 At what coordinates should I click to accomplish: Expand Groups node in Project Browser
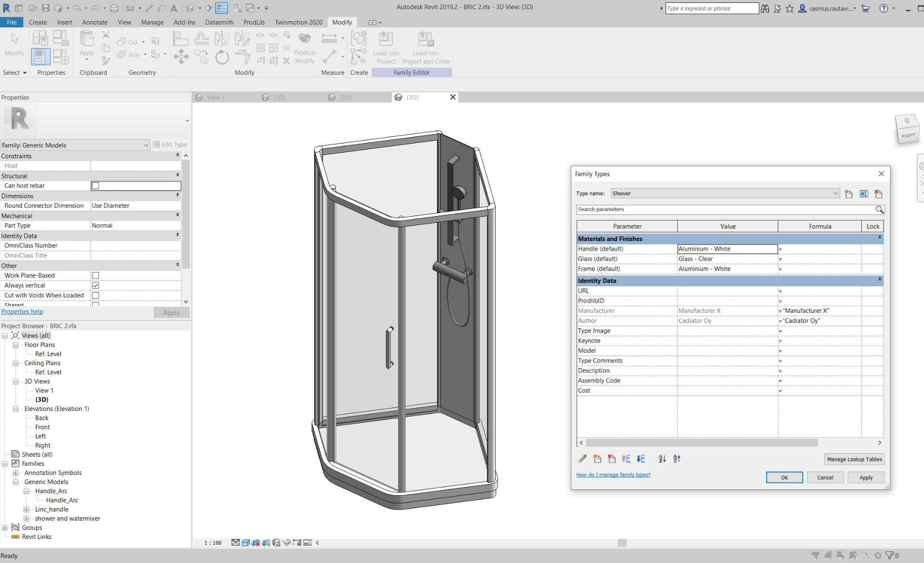coord(5,528)
